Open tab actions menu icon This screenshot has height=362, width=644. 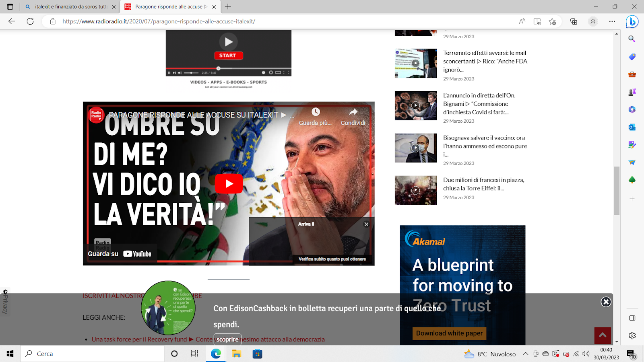[x=10, y=6]
